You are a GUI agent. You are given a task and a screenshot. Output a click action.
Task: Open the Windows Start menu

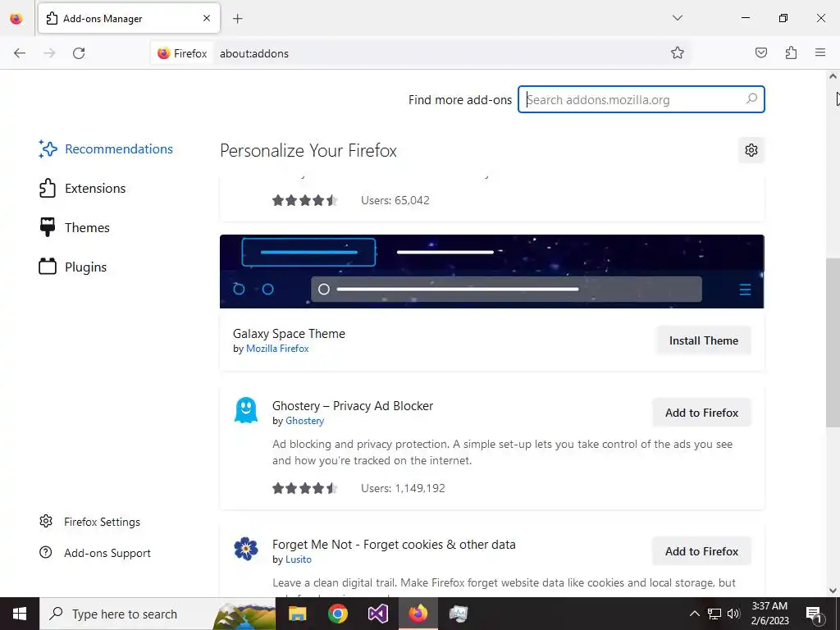pos(20,614)
